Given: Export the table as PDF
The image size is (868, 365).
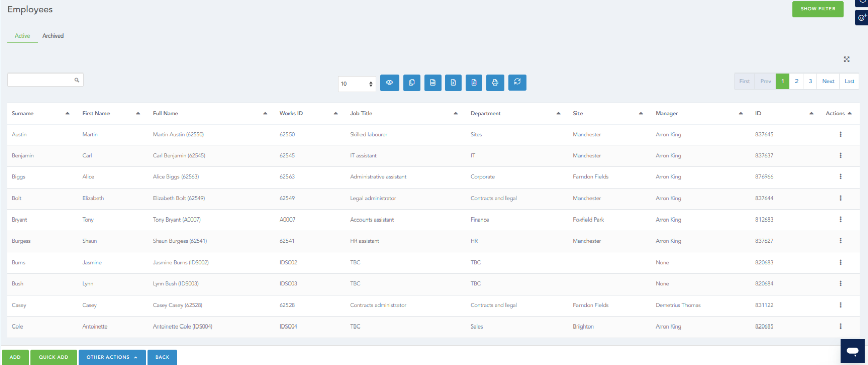Looking at the screenshot, I should tap(474, 82).
